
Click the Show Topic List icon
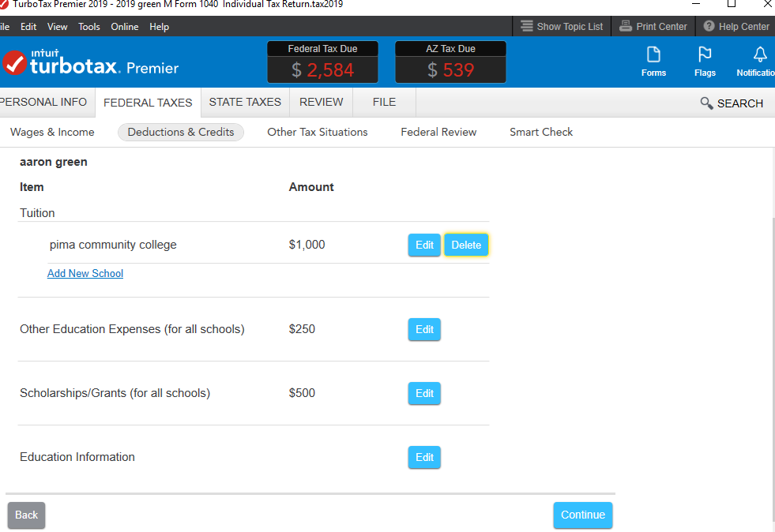(x=527, y=26)
